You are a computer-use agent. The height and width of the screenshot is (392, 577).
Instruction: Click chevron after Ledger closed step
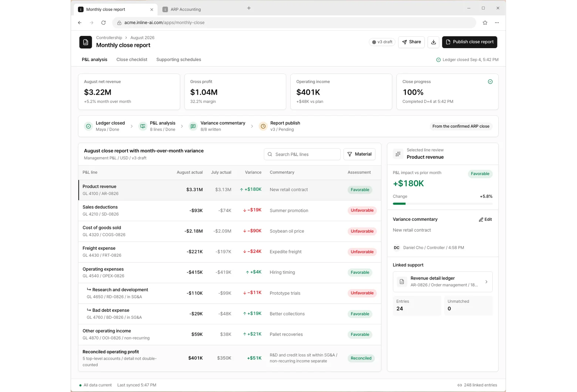(132, 126)
